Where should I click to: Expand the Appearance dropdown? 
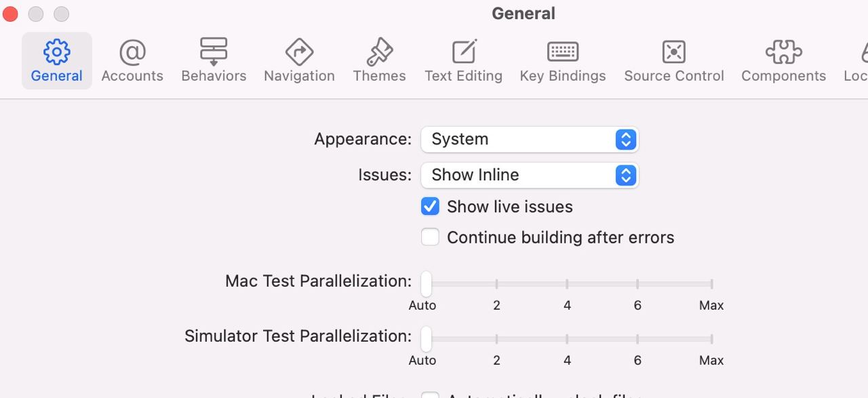(530, 139)
